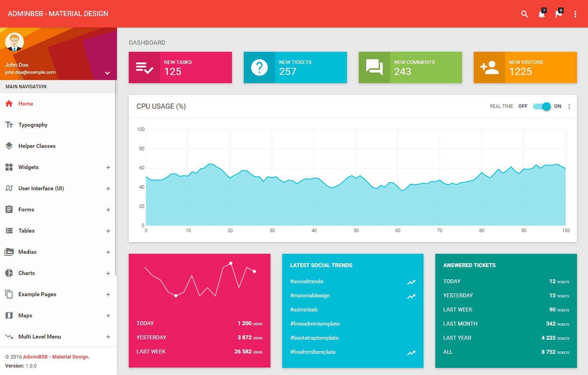Click the question mark New Tickets icon
588x375 pixels.
(259, 67)
